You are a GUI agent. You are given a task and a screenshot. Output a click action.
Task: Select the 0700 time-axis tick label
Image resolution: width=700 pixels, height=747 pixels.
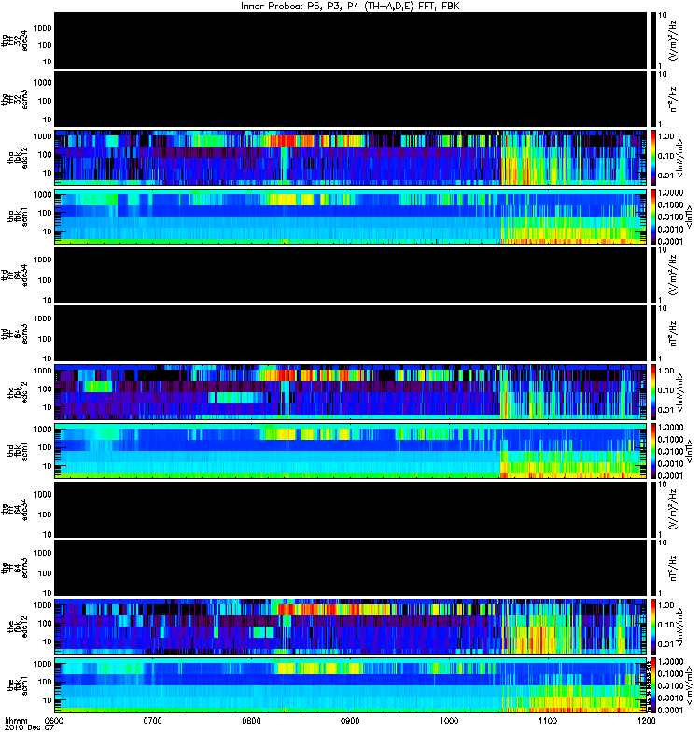point(152,720)
